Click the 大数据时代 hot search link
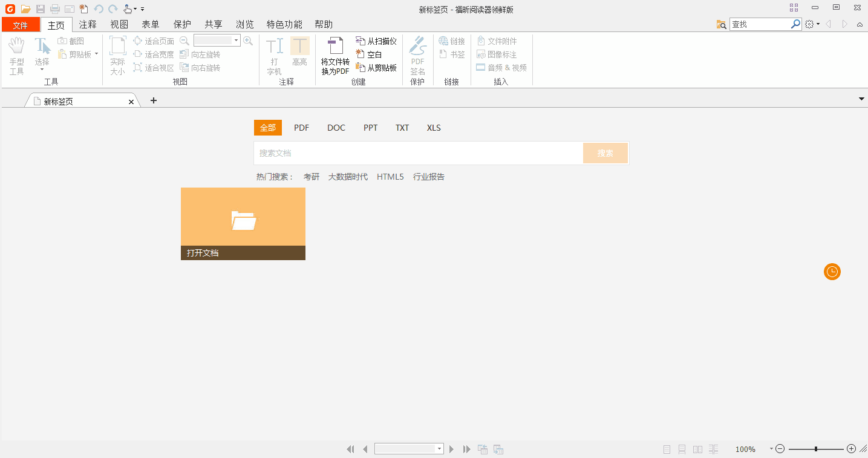This screenshot has width=868, height=458. pos(348,177)
